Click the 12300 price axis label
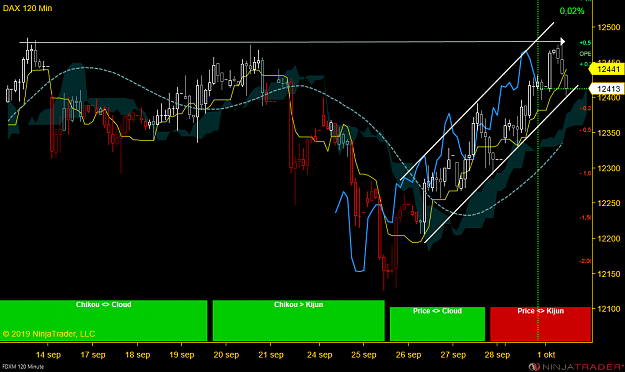Screen dimensions: 625x372 coord(609,168)
